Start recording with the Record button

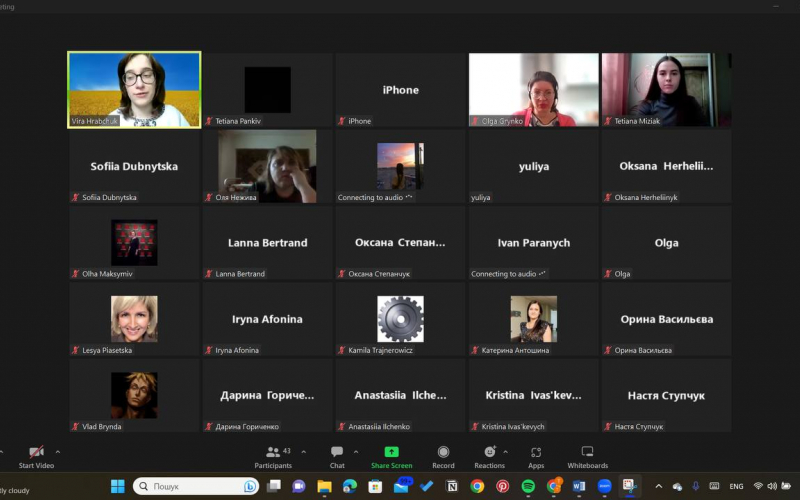click(x=443, y=457)
